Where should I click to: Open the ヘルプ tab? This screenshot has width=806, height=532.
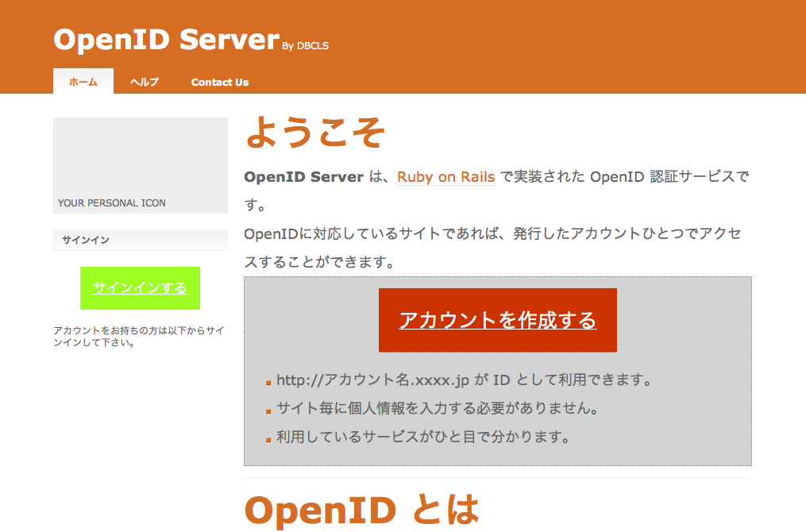click(144, 82)
